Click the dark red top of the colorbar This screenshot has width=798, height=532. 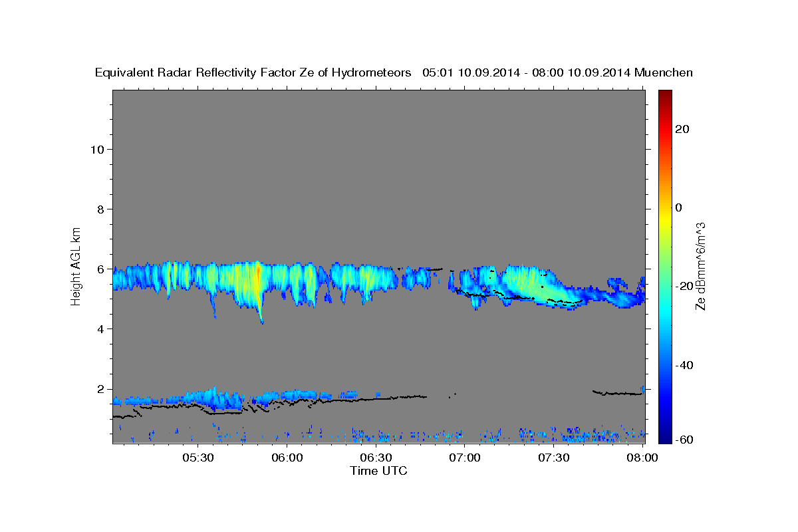pyautogui.click(x=665, y=96)
